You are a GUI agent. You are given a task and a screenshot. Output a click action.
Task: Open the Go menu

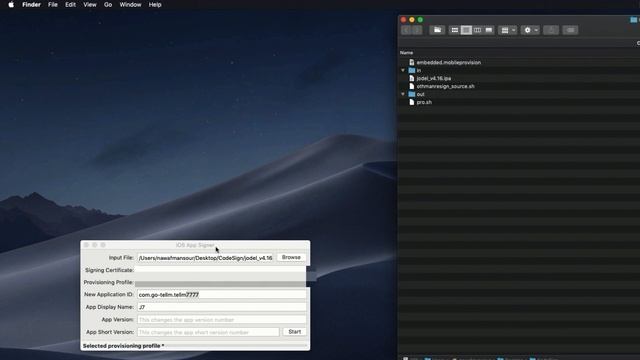(x=108, y=5)
